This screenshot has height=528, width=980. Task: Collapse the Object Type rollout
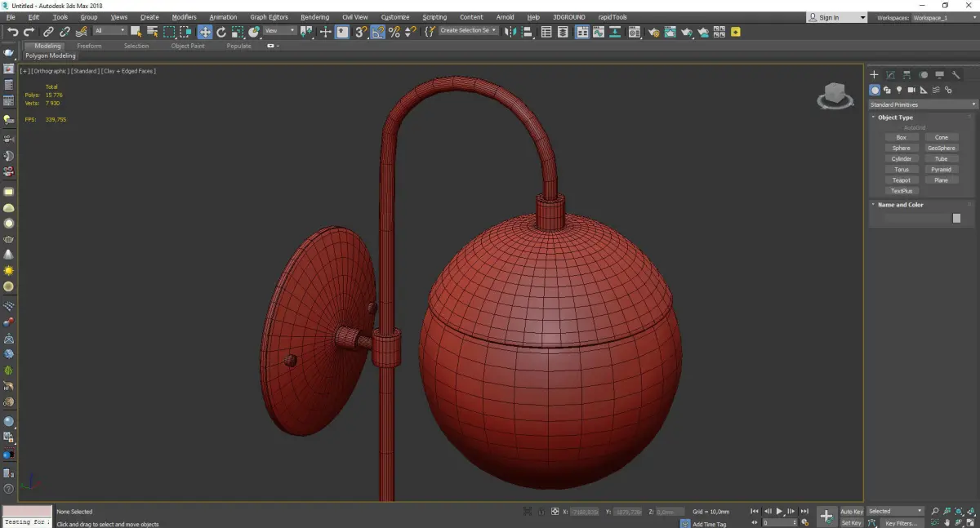coord(895,118)
